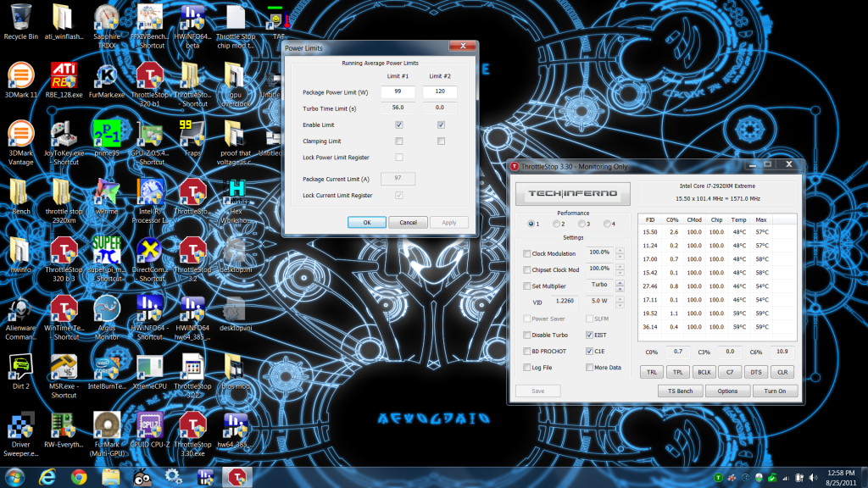Image resolution: width=868 pixels, height=488 pixels.
Task: Toggle Enable Limit checkbox for Limit #2
Action: coord(441,125)
